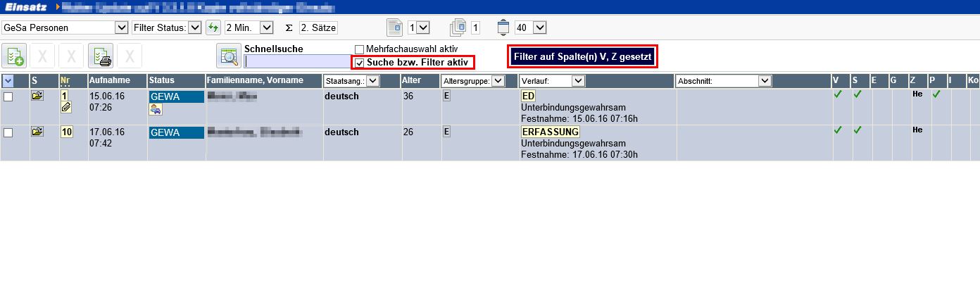The width and height of the screenshot is (980, 300).
Task: Click the Status column header
Action: [161, 80]
